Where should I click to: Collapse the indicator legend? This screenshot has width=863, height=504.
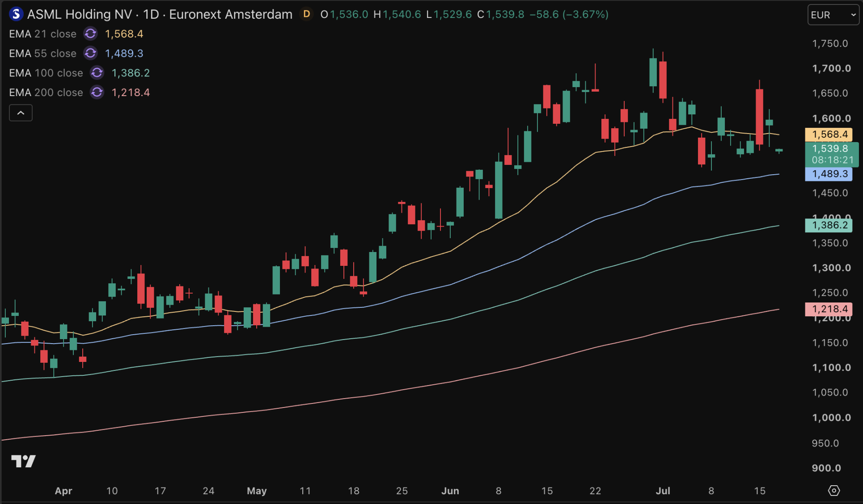tap(21, 113)
